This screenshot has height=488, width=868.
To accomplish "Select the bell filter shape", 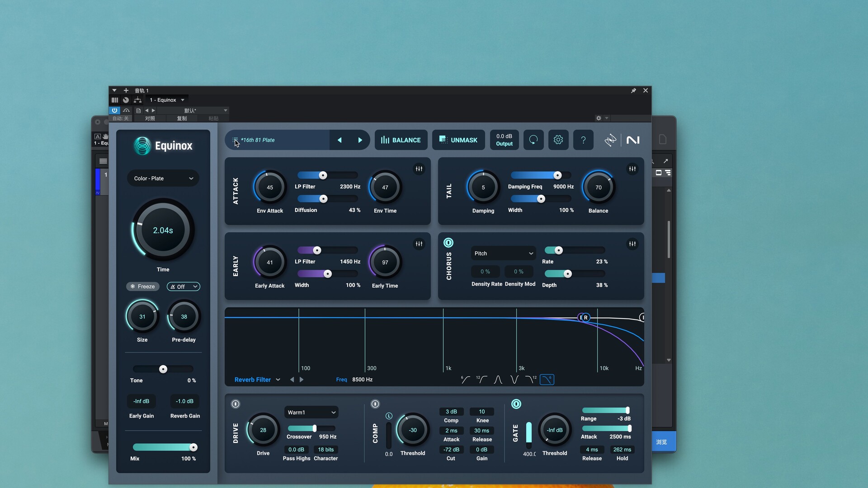I will (498, 380).
